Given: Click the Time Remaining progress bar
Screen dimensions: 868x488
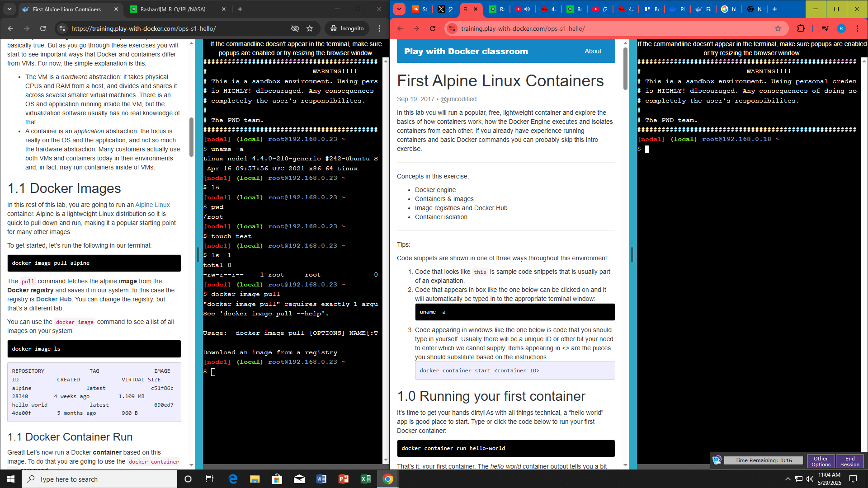Looking at the screenshot, I should point(764,460).
